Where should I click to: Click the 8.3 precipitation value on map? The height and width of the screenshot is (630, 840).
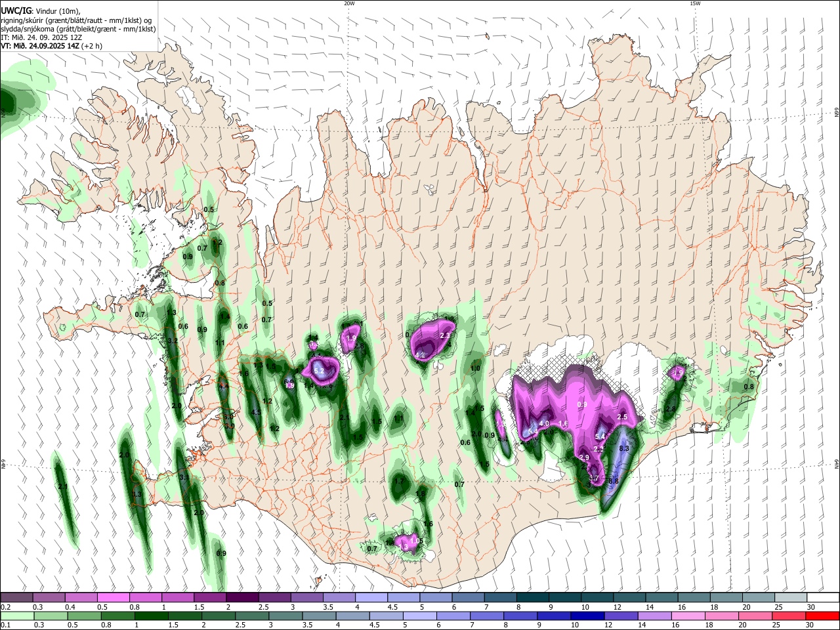[624, 449]
